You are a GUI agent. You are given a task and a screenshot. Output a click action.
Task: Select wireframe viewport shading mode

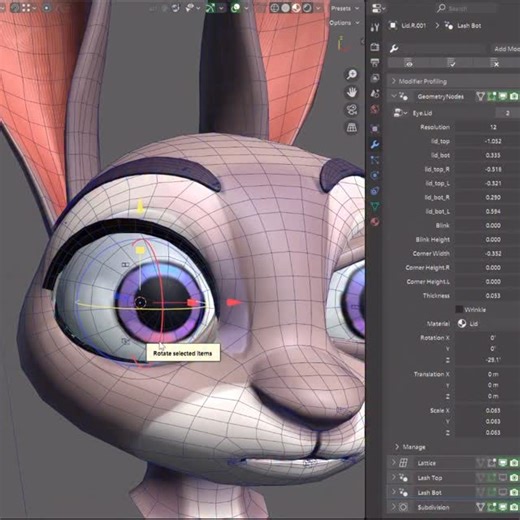click(274, 8)
